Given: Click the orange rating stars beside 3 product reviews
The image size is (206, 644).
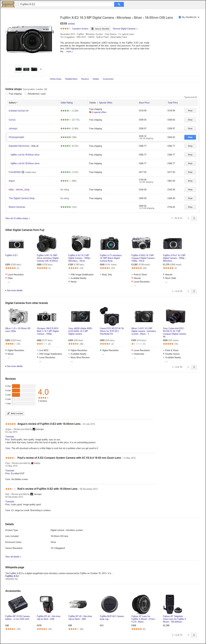Looking at the screenshot, I should pos(65,29).
